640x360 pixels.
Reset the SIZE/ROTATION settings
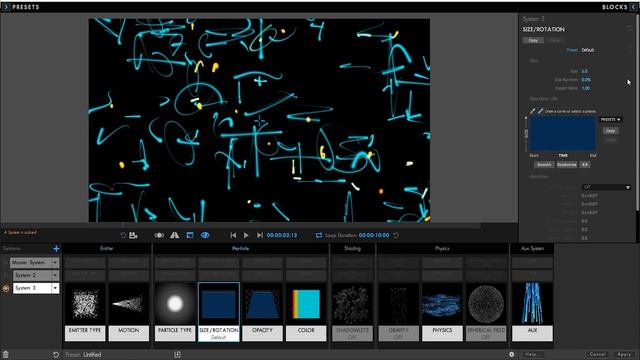[x=630, y=28]
